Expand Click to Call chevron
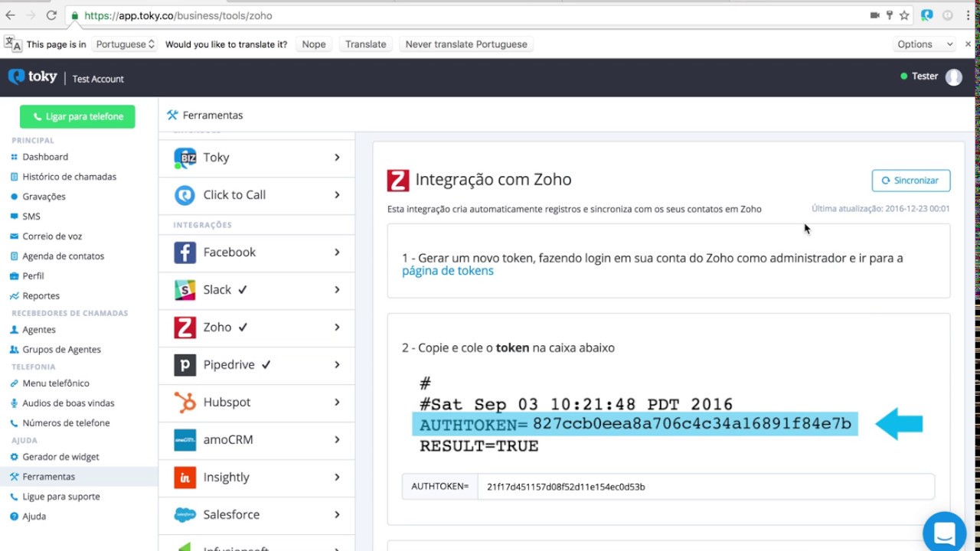The width and height of the screenshot is (980, 551). [337, 195]
